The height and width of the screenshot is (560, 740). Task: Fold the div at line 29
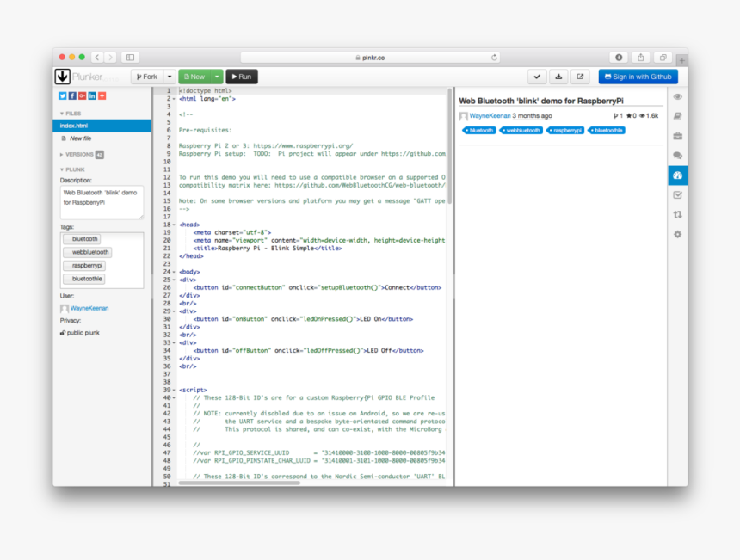[174, 311]
